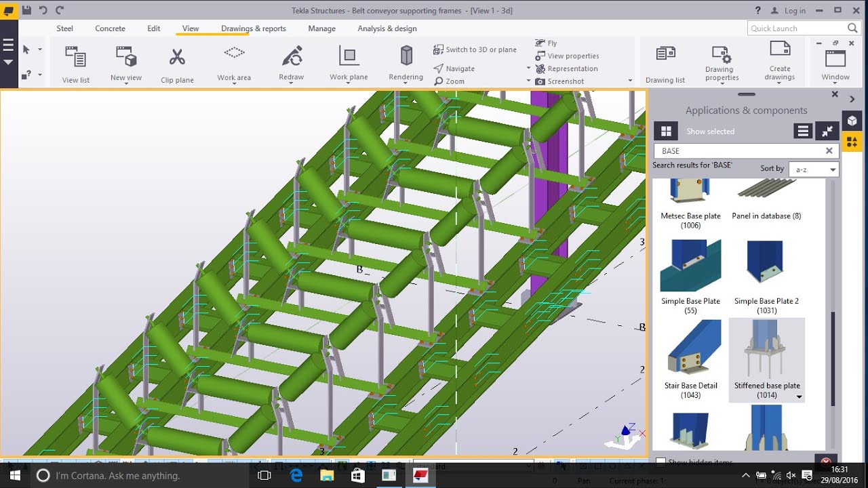The width and height of the screenshot is (868, 488).
Task: Expand the Navigate dropdown arrow
Action: point(529,68)
